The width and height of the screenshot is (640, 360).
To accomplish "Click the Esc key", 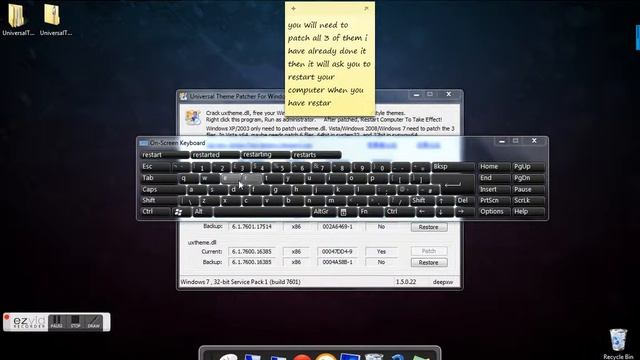I will [x=155, y=167].
